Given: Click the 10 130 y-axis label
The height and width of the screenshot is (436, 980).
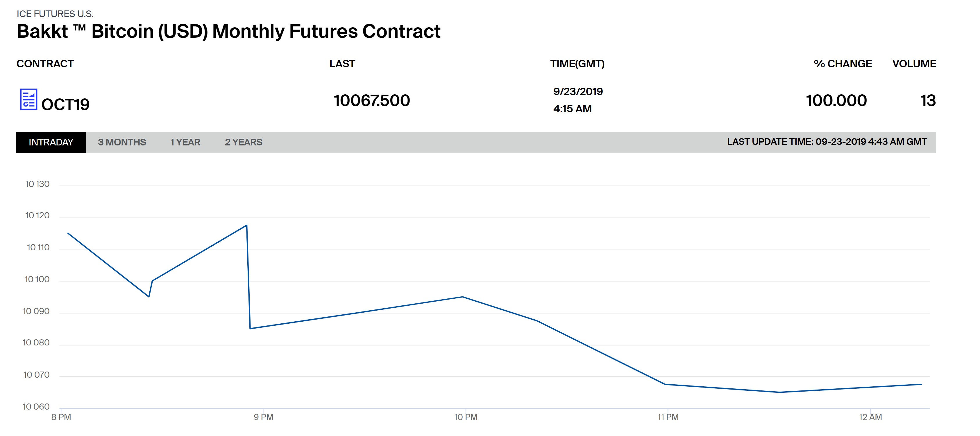Looking at the screenshot, I should [x=37, y=184].
